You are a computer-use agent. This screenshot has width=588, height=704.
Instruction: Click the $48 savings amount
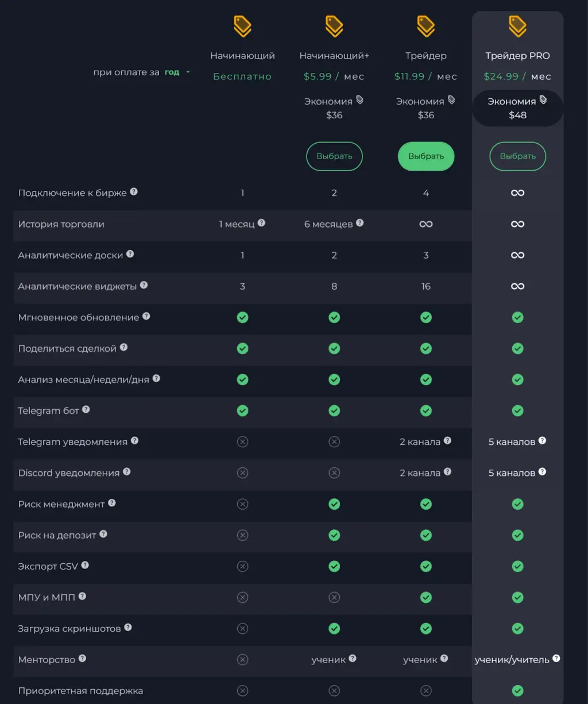tap(518, 115)
